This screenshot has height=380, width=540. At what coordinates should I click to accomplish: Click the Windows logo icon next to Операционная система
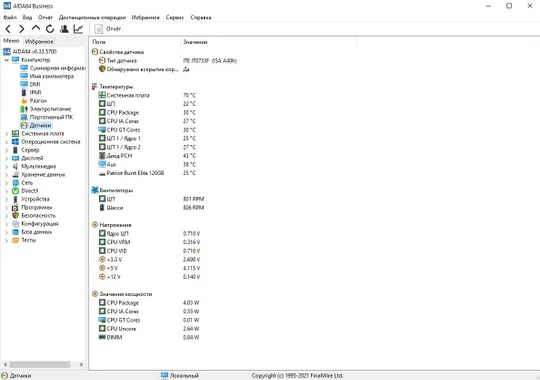point(15,142)
